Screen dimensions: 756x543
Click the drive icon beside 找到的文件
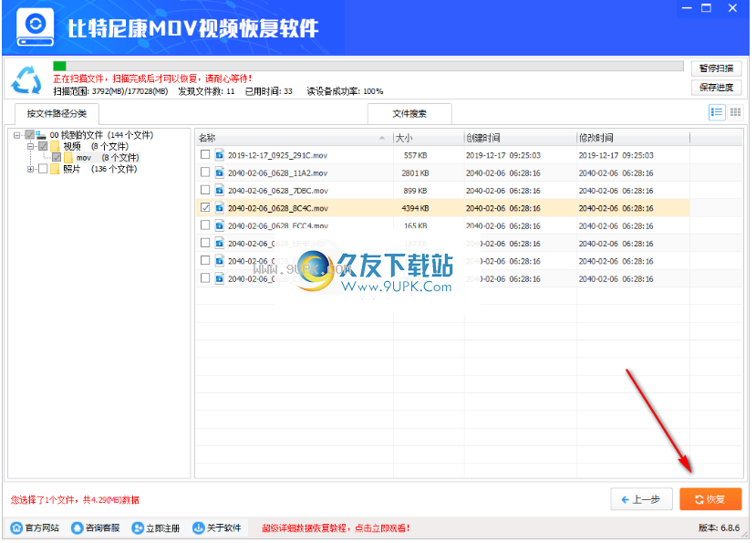(41, 135)
